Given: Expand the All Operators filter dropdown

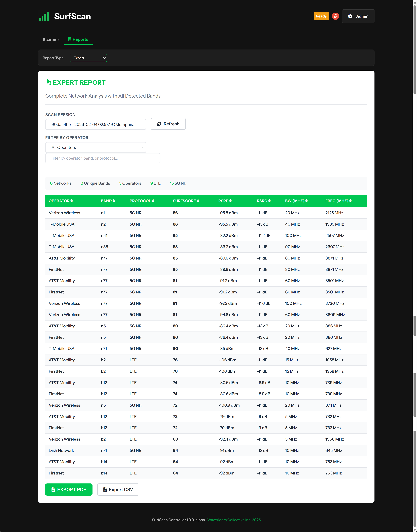Looking at the screenshot, I should pyautogui.click(x=95, y=147).
